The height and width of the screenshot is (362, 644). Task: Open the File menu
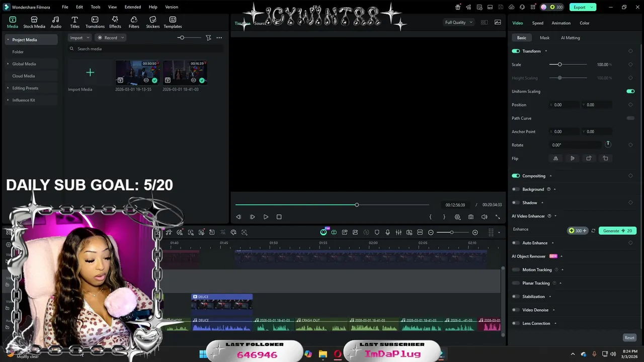click(x=65, y=7)
